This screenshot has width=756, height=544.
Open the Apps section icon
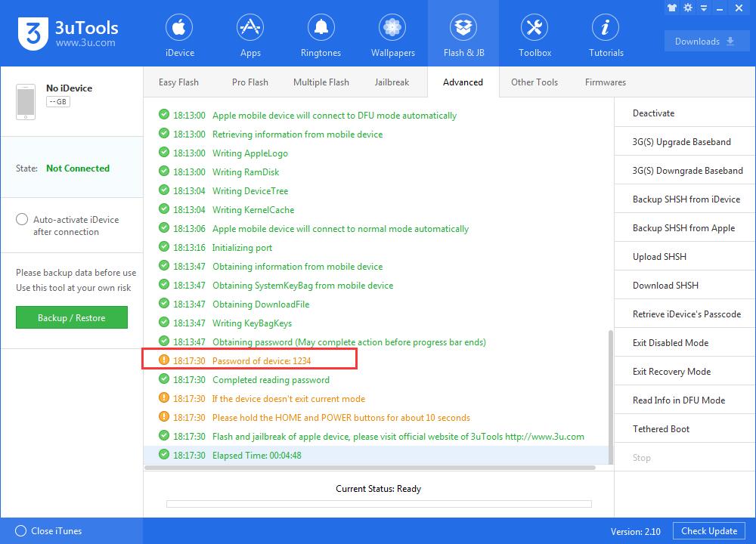(250, 27)
